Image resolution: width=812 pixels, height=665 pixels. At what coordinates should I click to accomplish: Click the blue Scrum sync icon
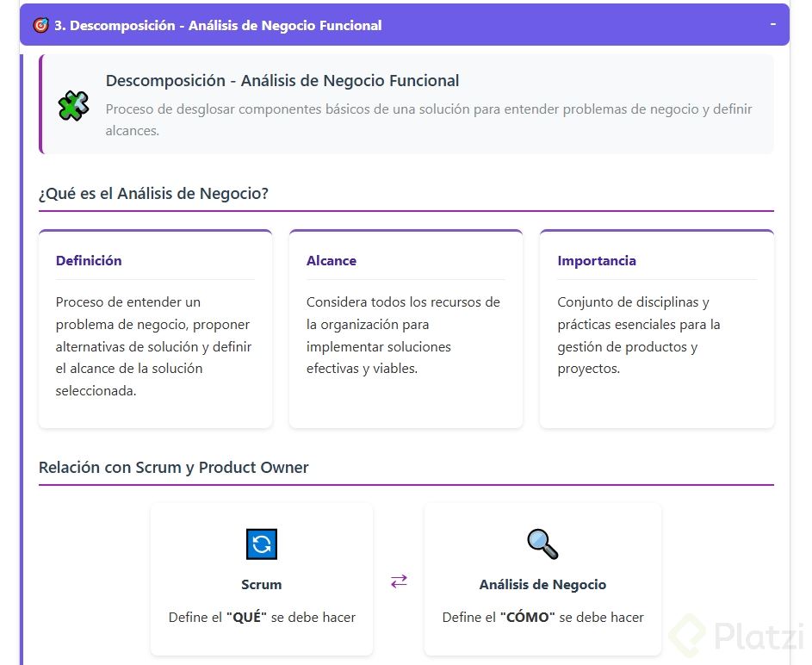tap(262, 544)
